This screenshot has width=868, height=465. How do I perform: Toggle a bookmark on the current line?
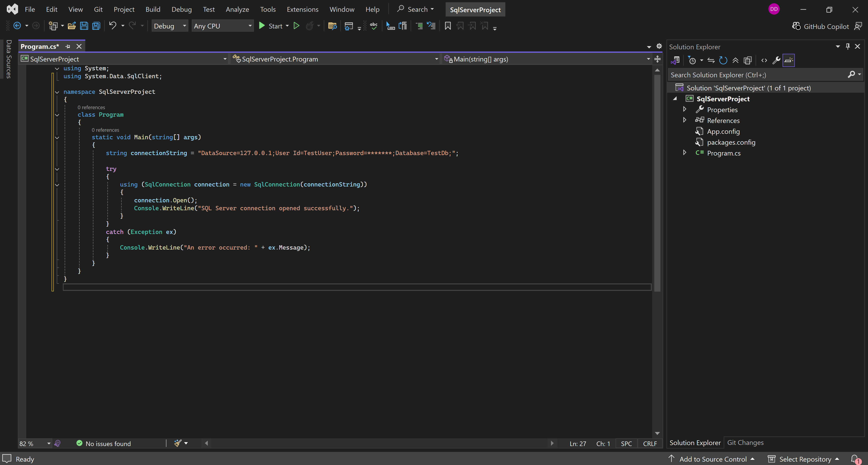pyautogui.click(x=447, y=26)
